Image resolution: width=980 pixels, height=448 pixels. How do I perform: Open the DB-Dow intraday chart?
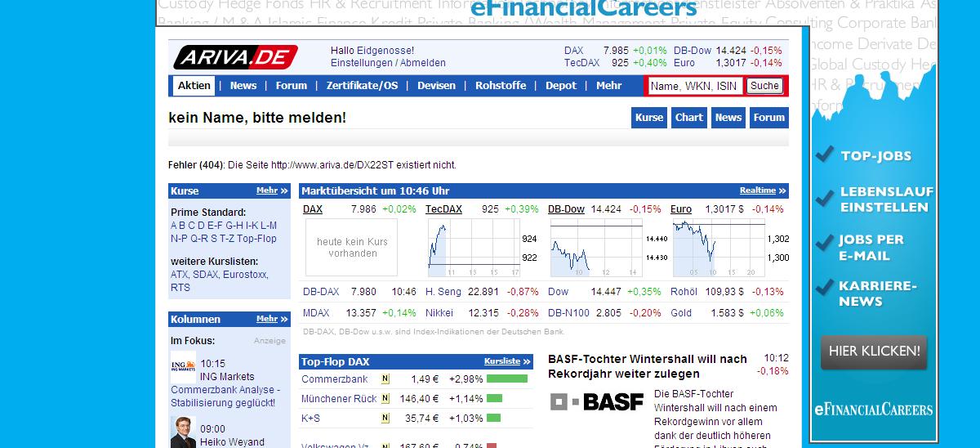(x=596, y=249)
